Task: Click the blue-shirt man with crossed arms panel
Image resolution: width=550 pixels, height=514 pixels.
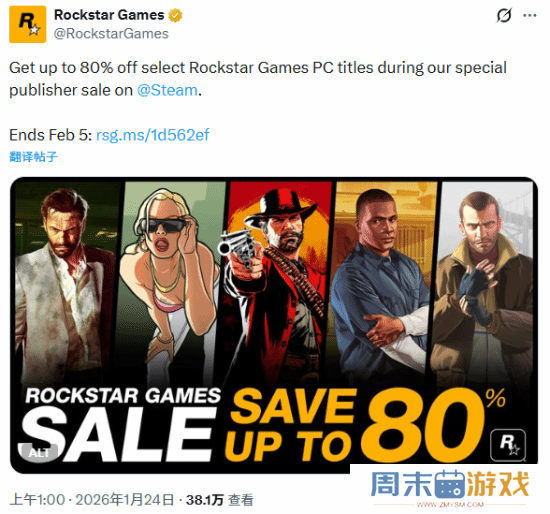Action: pyautogui.click(x=382, y=281)
